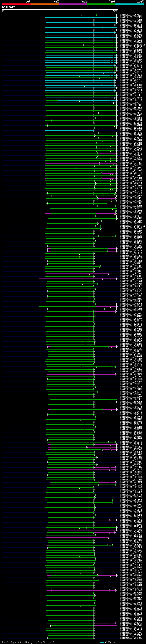Click the UniRef100_Q5K249 label
This screenshot has height=644, width=146.
coord(131,572)
